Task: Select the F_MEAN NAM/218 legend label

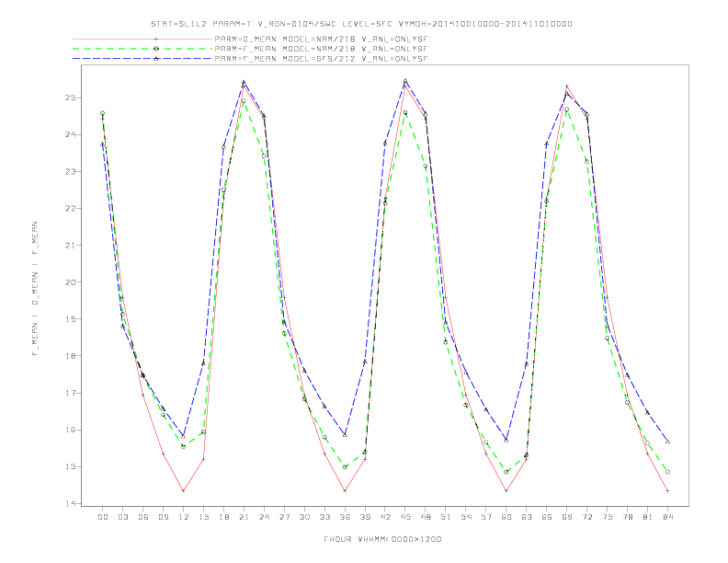Action: 321,49
